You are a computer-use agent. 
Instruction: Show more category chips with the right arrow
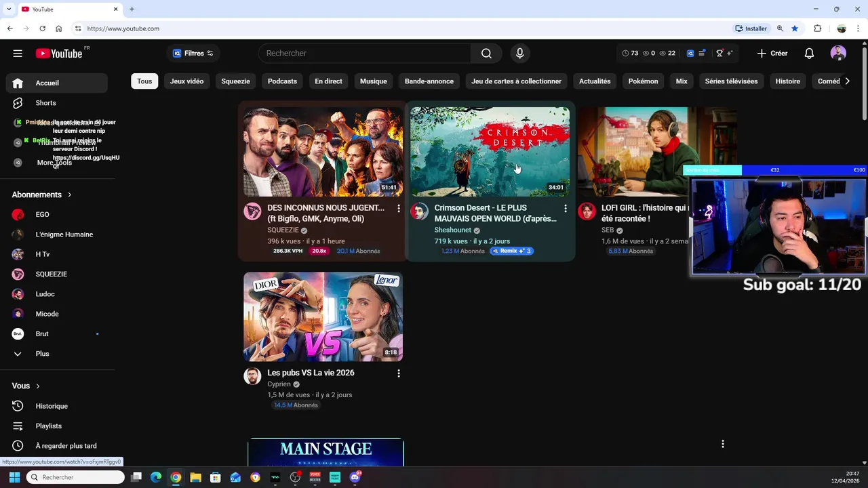(x=847, y=81)
